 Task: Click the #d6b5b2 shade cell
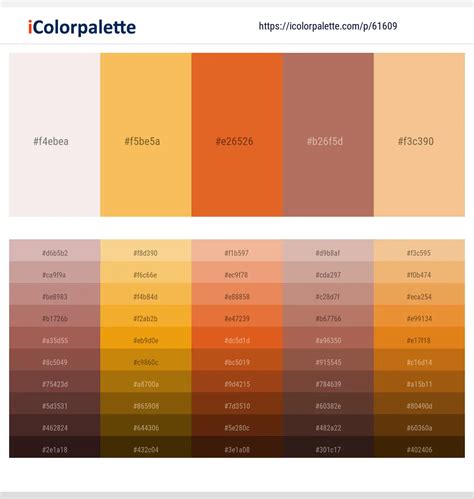[55, 250]
